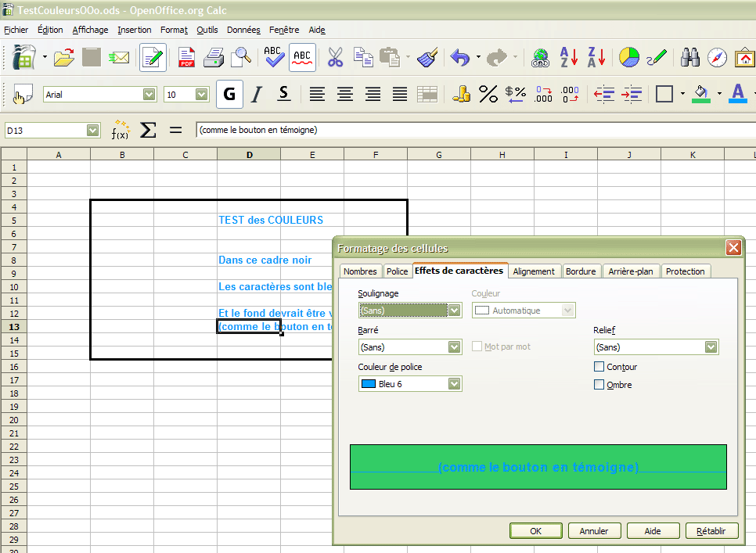756x553 pixels.
Task: Center text horizontally
Action: [344, 94]
